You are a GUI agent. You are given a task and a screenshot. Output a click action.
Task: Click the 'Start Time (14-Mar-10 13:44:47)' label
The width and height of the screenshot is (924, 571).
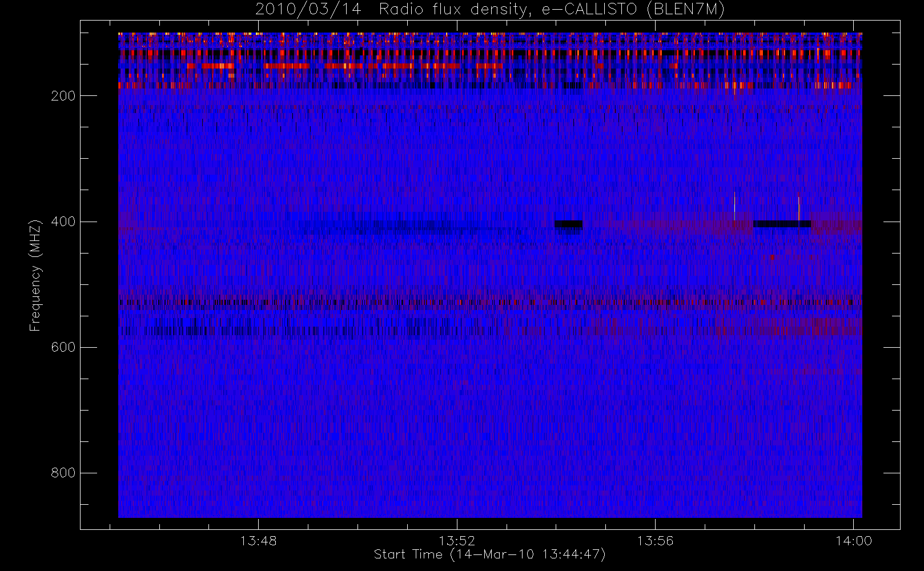click(x=489, y=554)
